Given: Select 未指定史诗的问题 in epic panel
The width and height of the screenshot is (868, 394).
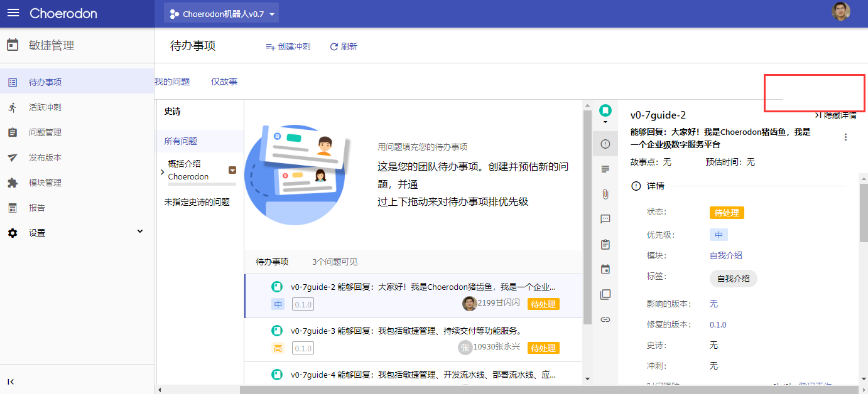Looking at the screenshot, I should (197, 202).
